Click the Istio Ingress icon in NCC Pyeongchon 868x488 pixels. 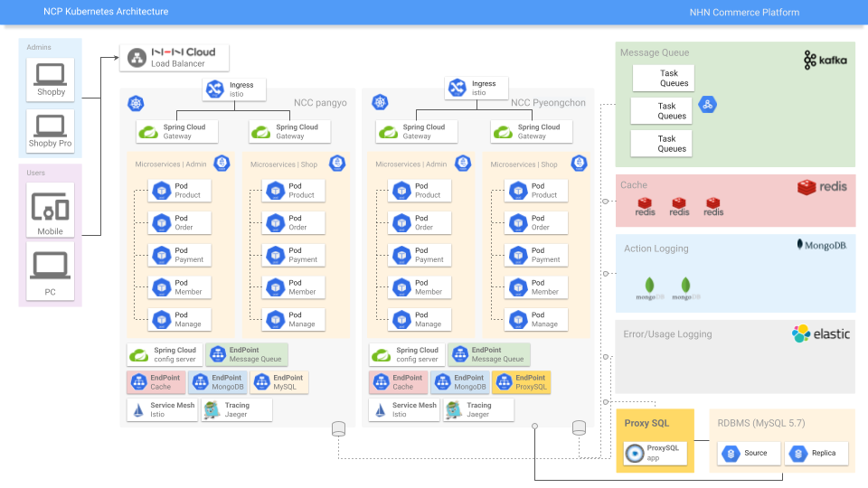pos(458,88)
